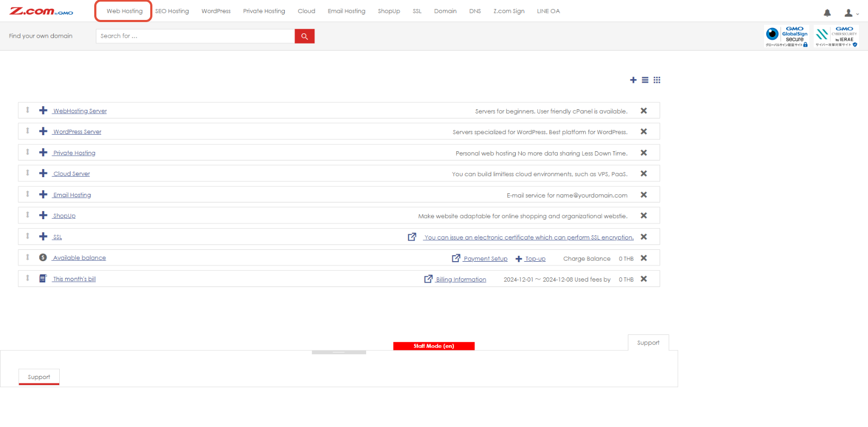868x427 pixels.
Task: Focus the domain search field
Action: [195, 36]
